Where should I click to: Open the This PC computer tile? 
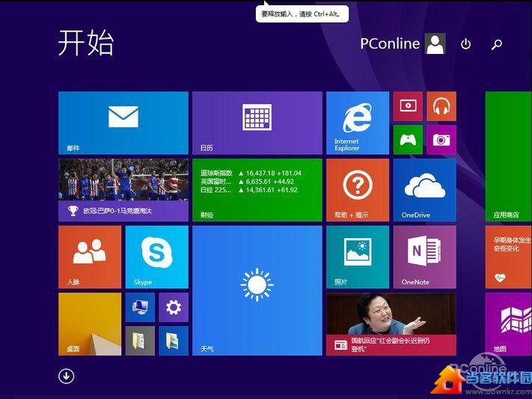point(140,308)
